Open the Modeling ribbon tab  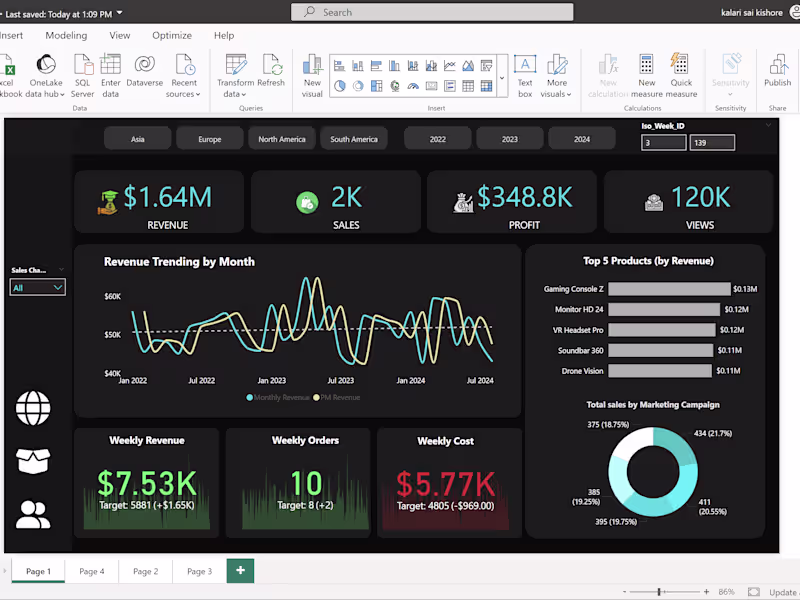click(x=66, y=35)
